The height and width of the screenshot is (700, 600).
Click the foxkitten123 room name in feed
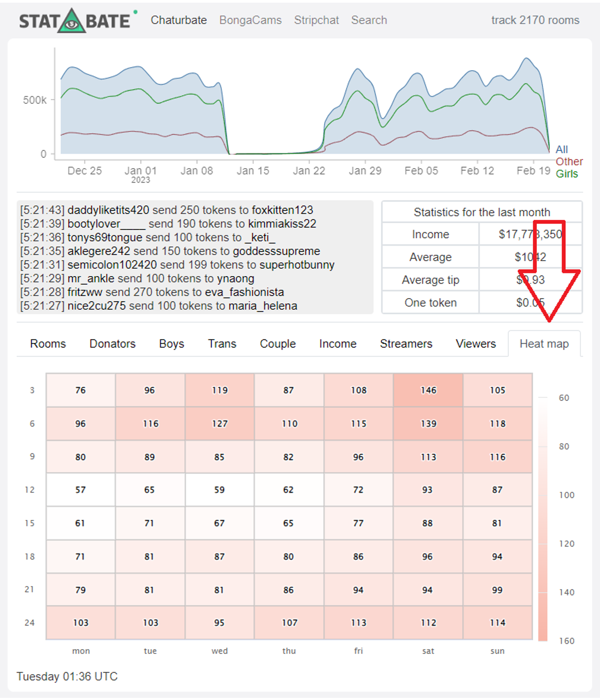tap(282, 210)
